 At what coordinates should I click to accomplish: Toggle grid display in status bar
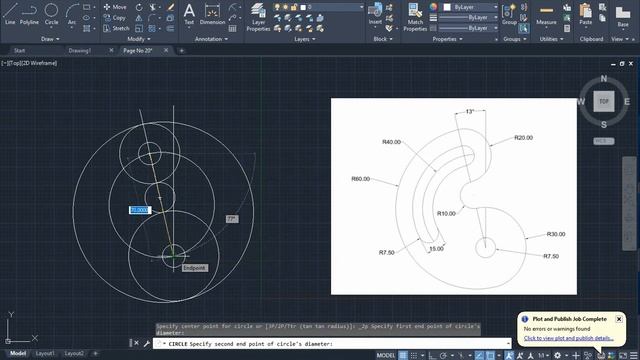coord(403,356)
